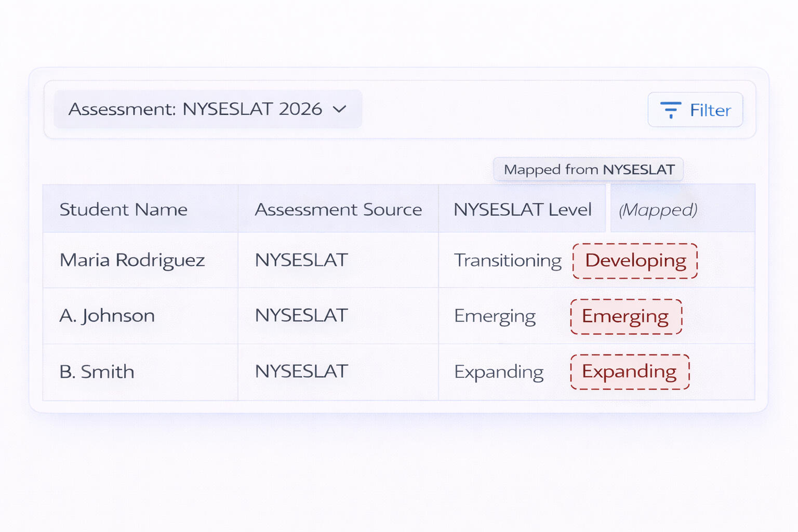Click the gray Expanding level text
This screenshot has height=532, width=798.
pos(499,372)
